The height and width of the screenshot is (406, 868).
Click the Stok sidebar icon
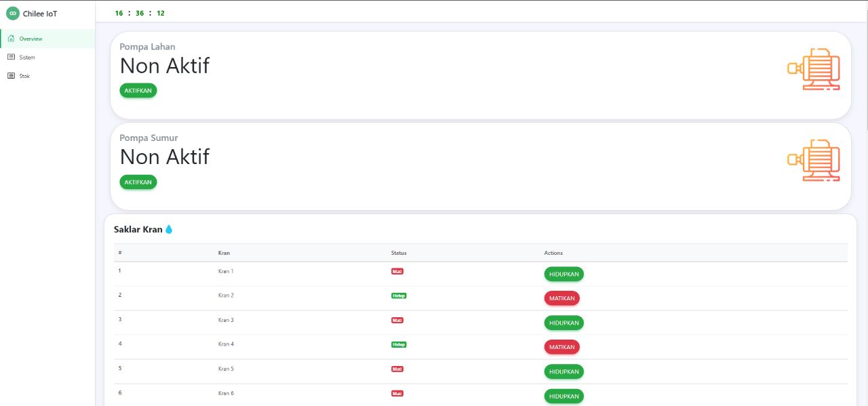[x=11, y=76]
